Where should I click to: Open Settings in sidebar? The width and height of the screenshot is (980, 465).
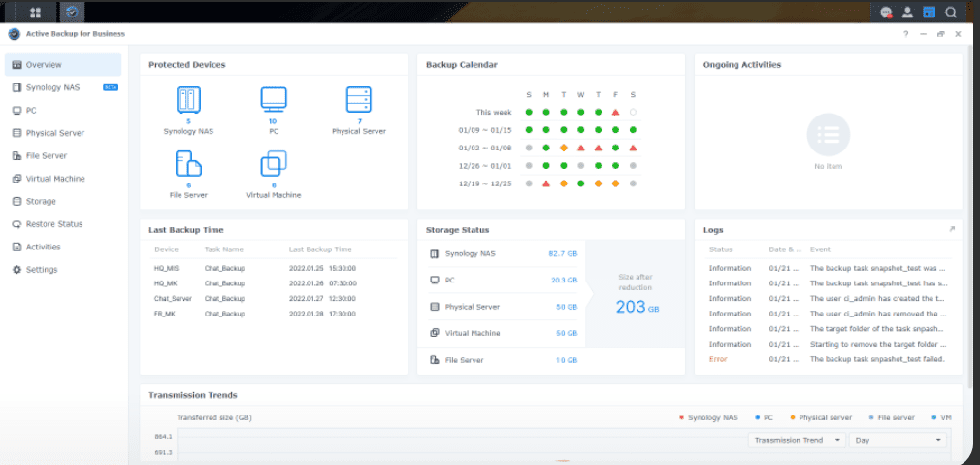point(63,269)
